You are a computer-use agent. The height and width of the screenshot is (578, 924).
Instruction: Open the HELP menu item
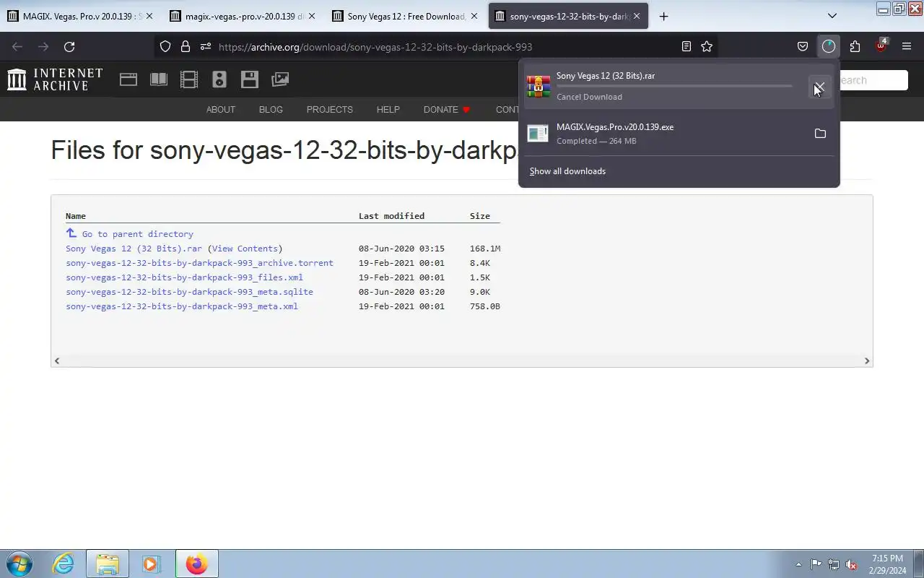point(388,110)
